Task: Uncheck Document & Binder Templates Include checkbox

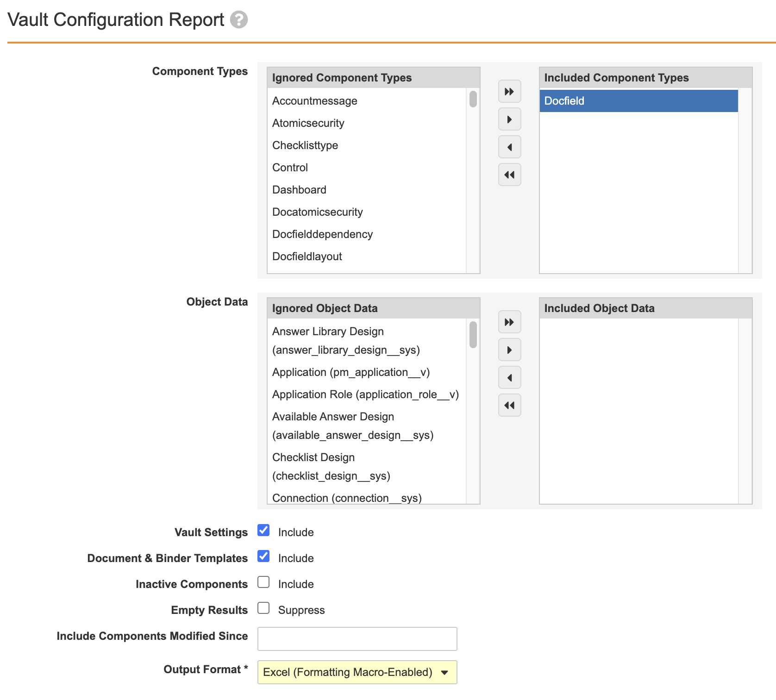Action: coord(263,556)
